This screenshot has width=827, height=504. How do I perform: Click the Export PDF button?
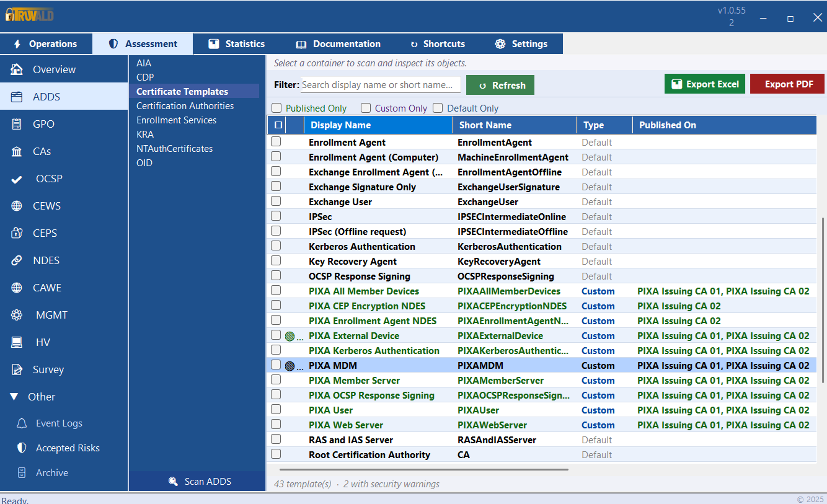[787, 84]
